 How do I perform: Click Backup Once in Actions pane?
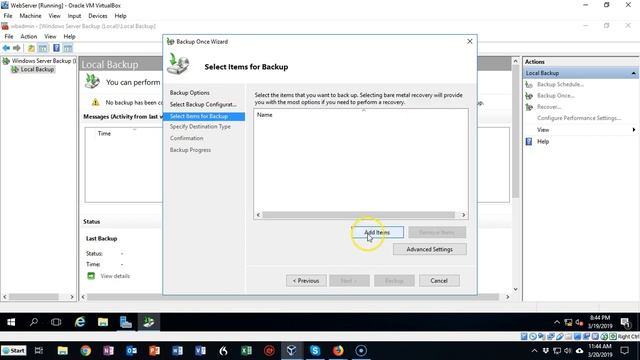(556, 96)
